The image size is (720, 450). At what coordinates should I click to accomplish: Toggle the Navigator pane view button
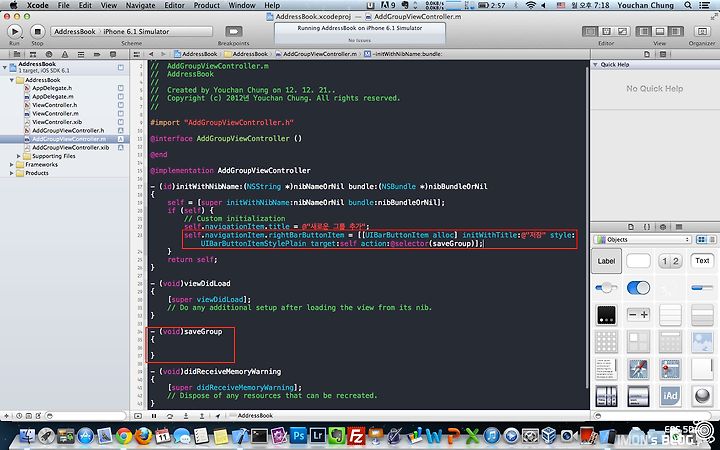coord(644,31)
